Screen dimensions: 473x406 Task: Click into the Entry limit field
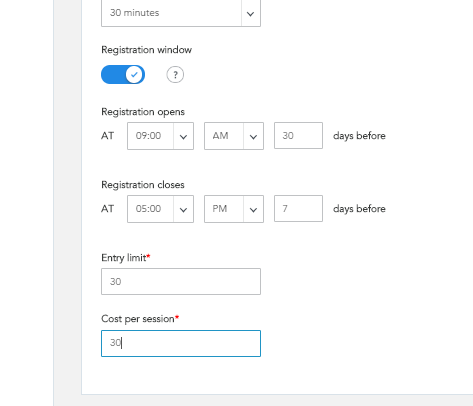181,281
